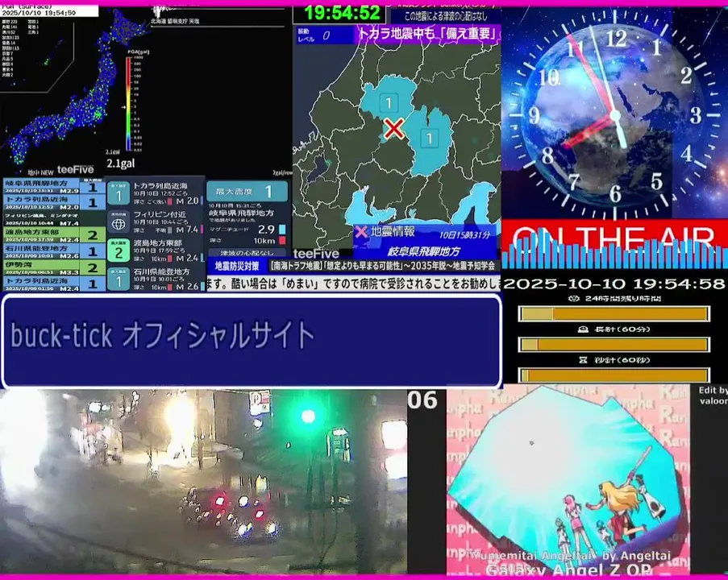Click the clock icon beside 24時間残り時間
This screenshot has height=580, width=728.
click(x=574, y=298)
